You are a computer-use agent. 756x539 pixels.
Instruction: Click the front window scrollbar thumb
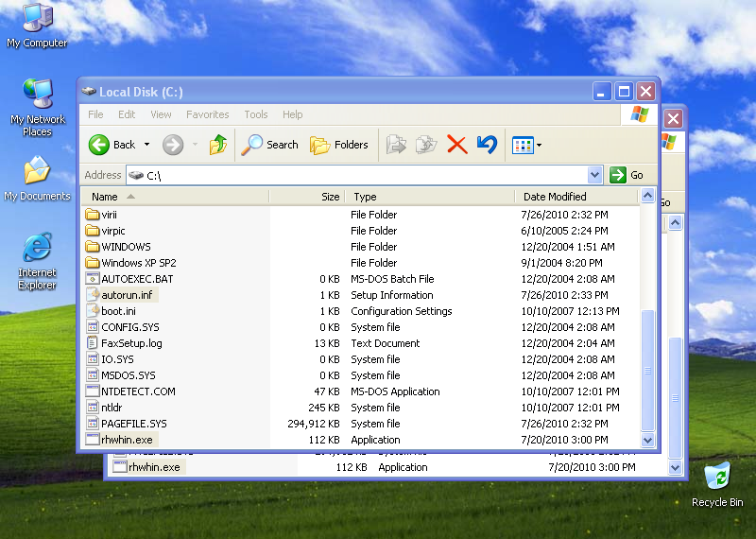tap(647, 370)
